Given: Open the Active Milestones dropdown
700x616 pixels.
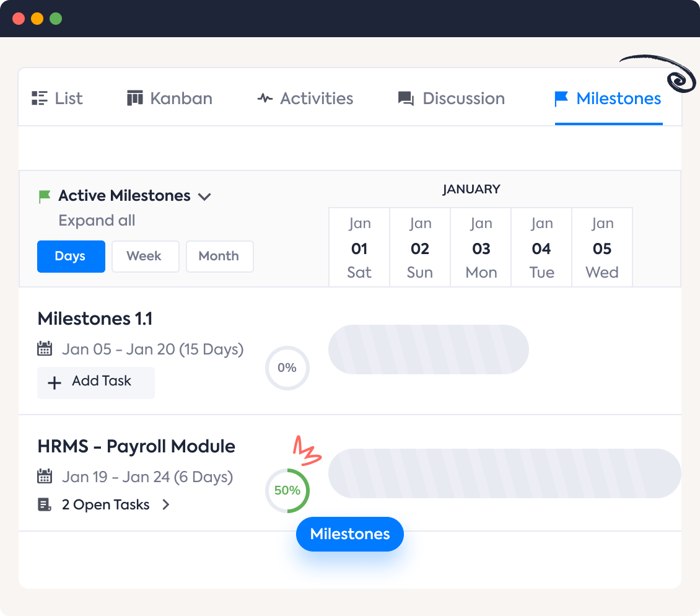Looking at the screenshot, I should pos(205,196).
